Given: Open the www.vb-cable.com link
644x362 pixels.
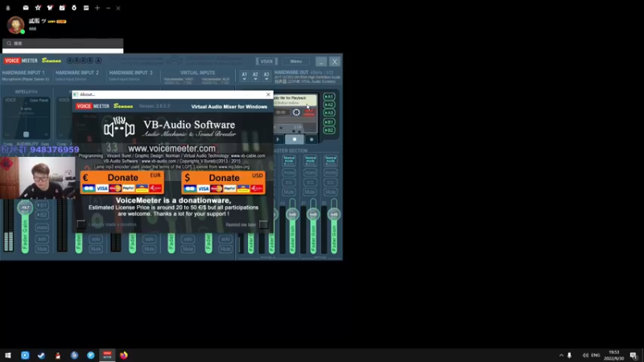Looking at the screenshot, I should pyautogui.click(x=248, y=156).
